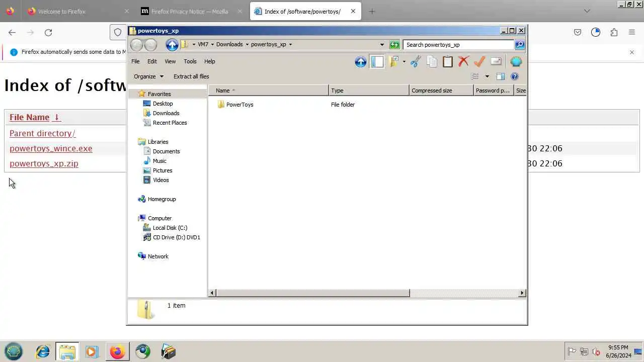Viewport: 644px width, 362px height.
Task: Sort by the Name column header
Action: click(269, 90)
